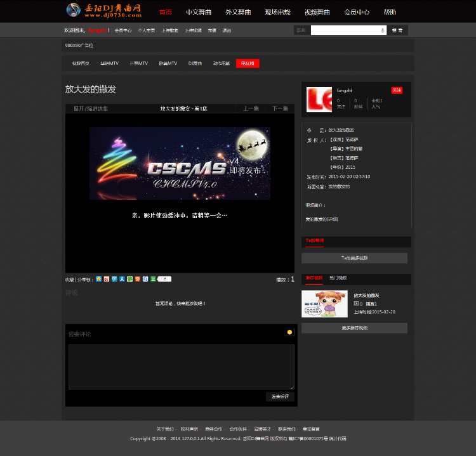Viewport: 476px width, 456px height.
Task: Open 视频舞曲 in the top navigation
Action: coord(317,12)
